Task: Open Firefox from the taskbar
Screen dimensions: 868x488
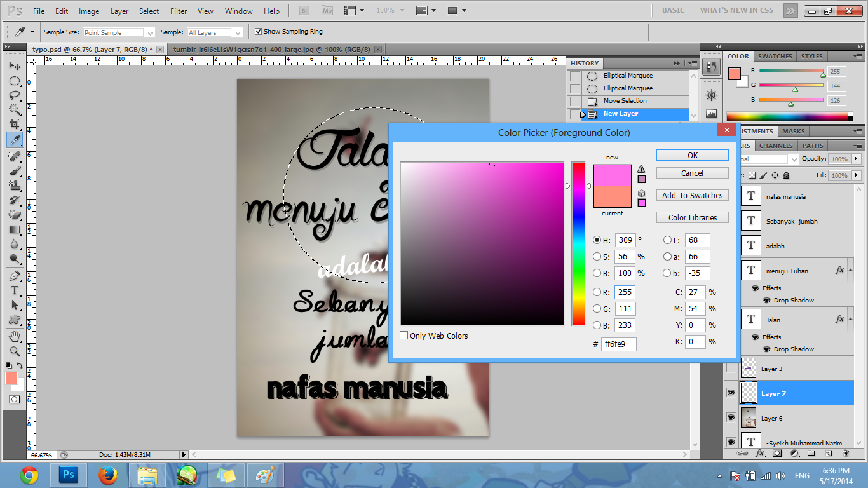Action: pyautogui.click(x=108, y=475)
